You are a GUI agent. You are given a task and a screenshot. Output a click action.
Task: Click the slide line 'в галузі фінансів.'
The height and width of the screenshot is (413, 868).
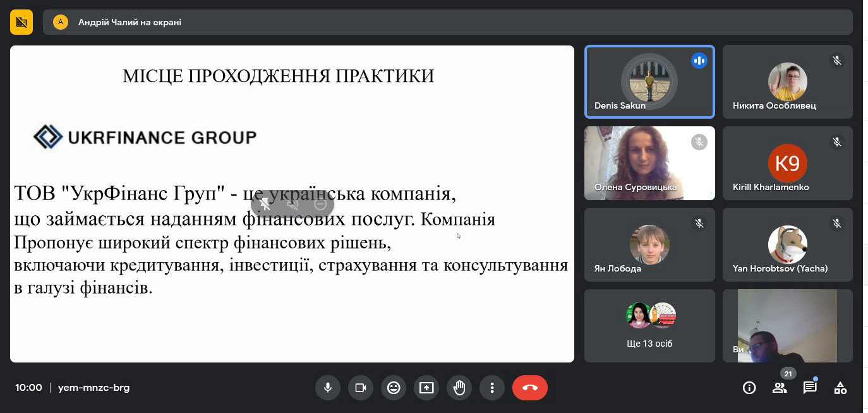pyautogui.click(x=83, y=289)
